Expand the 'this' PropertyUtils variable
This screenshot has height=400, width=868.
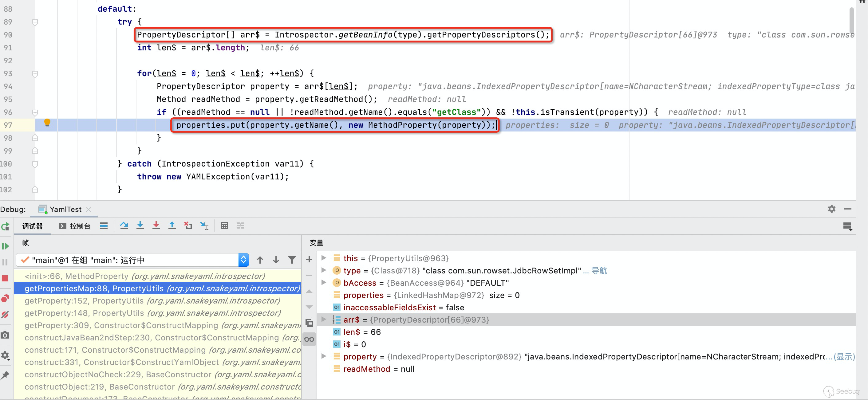point(323,258)
